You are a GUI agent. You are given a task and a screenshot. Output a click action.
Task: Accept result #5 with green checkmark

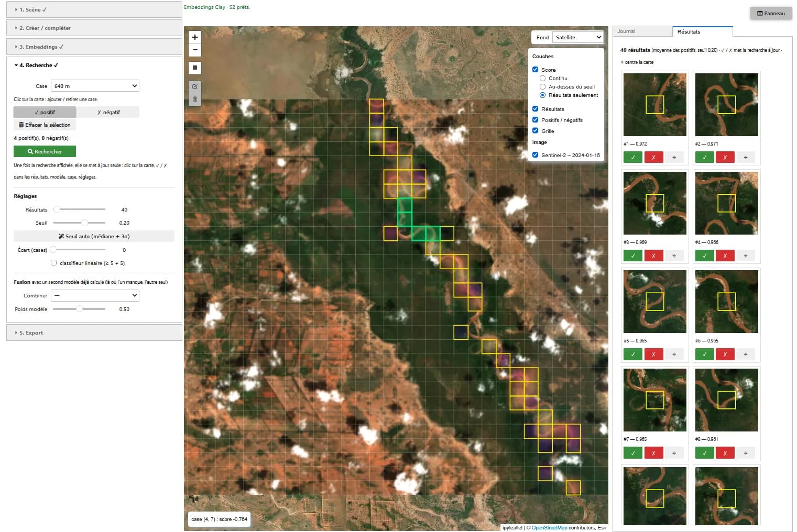pos(633,354)
